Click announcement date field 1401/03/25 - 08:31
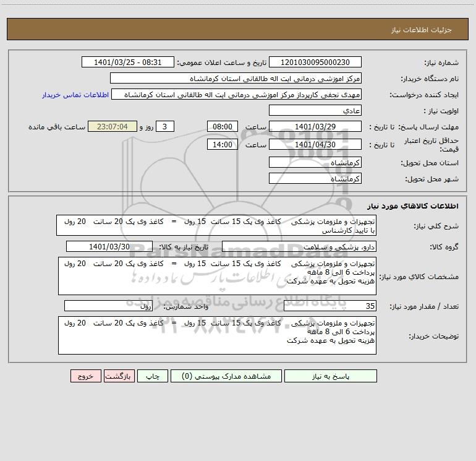 click(x=128, y=62)
